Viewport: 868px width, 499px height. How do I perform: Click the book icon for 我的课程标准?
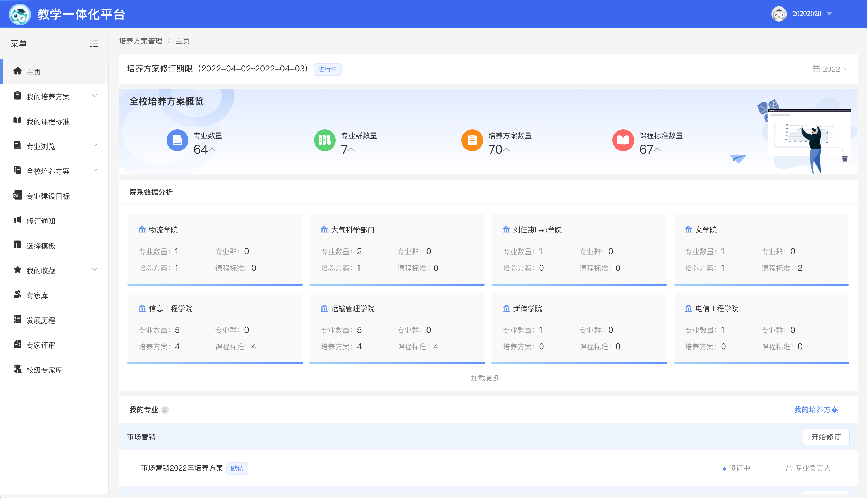coord(18,120)
